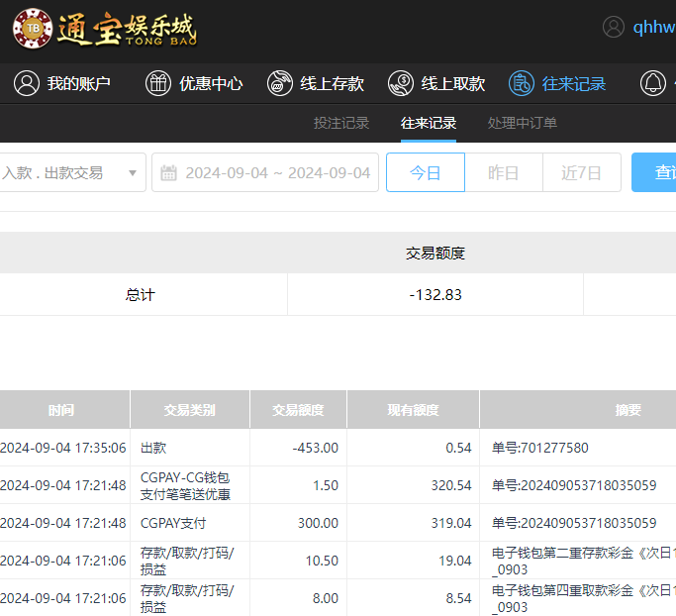Screen dimensions: 676x616
Task: Click the My Account person icon
Action: pyautogui.click(x=27, y=83)
